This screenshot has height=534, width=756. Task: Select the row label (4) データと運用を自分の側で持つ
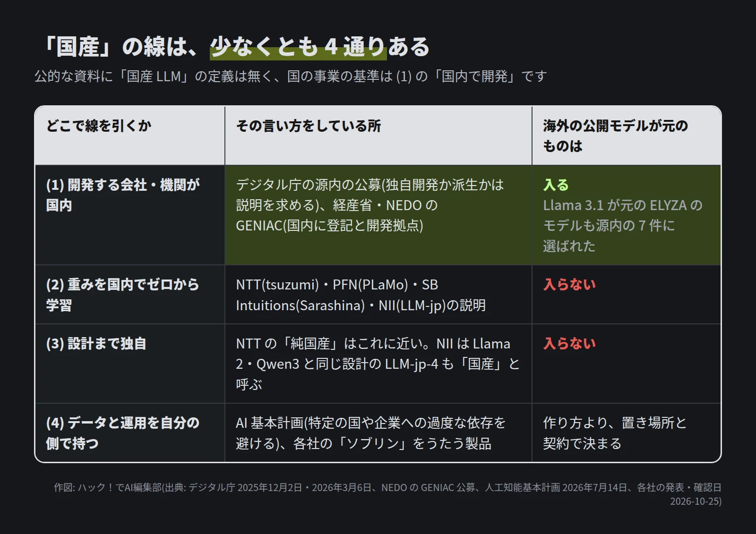tap(122, 433)
